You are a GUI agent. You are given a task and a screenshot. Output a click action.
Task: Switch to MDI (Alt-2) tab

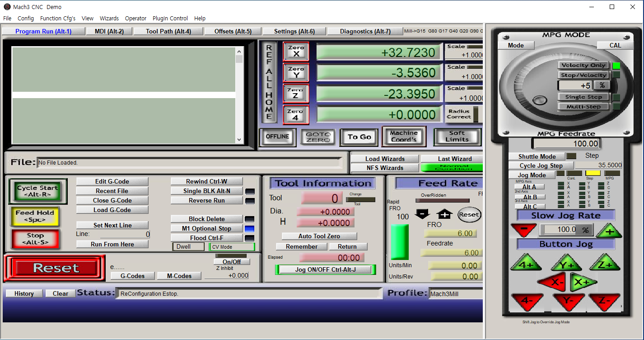[109, 31]
